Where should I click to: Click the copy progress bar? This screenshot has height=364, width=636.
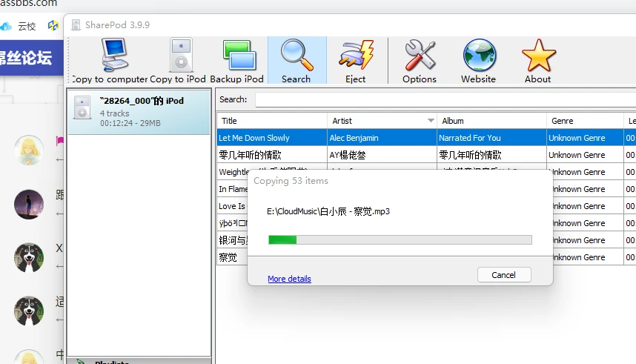pos(400,240)
